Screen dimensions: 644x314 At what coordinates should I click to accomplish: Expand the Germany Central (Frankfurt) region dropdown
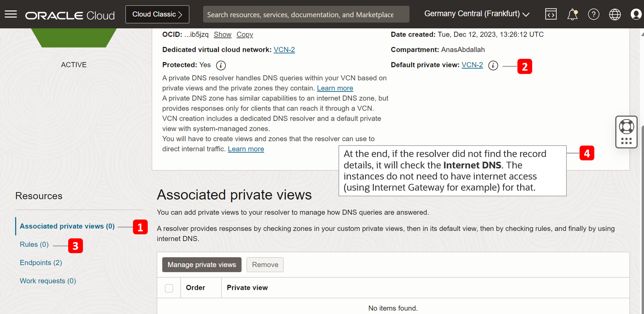click(477, 14)
